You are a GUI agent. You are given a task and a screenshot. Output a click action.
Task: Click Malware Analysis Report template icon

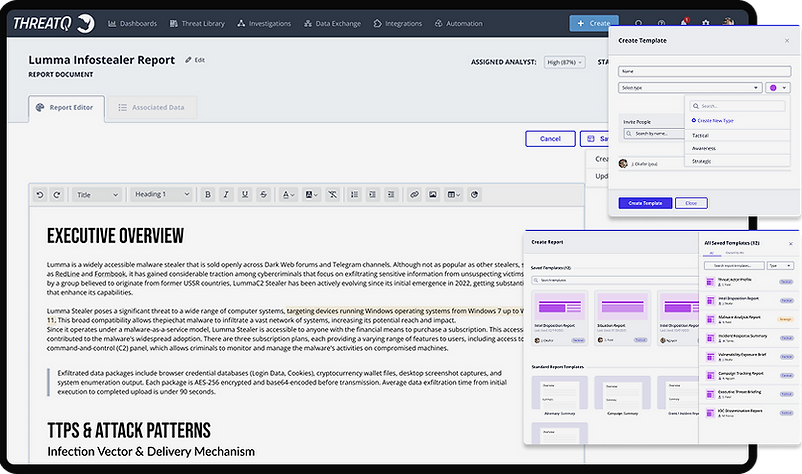[x=710, y=319]
